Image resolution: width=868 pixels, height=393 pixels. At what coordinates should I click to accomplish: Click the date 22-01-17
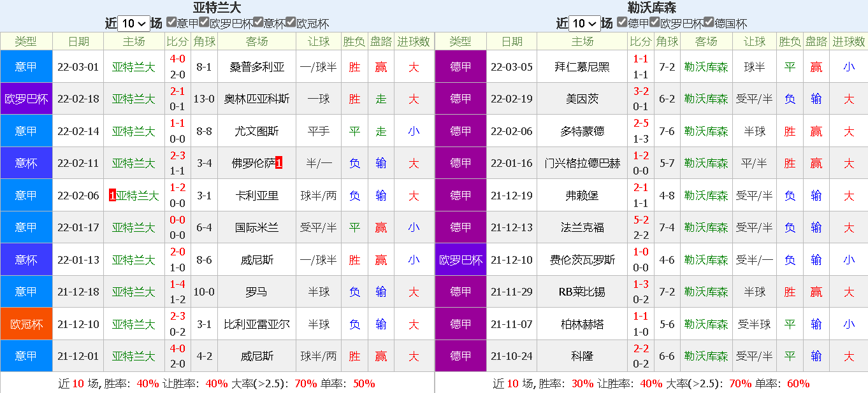coord(78,227)
